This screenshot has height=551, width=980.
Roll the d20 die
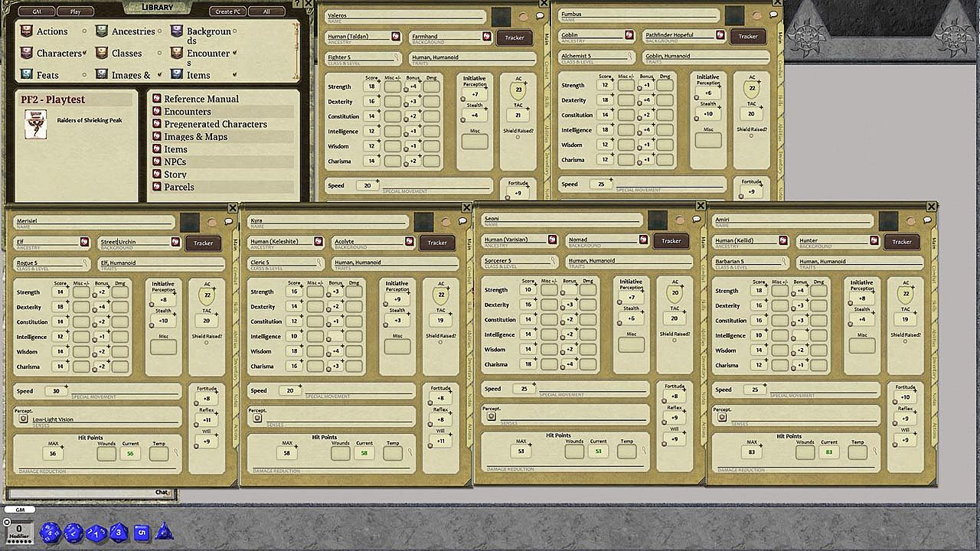(50, 532)
